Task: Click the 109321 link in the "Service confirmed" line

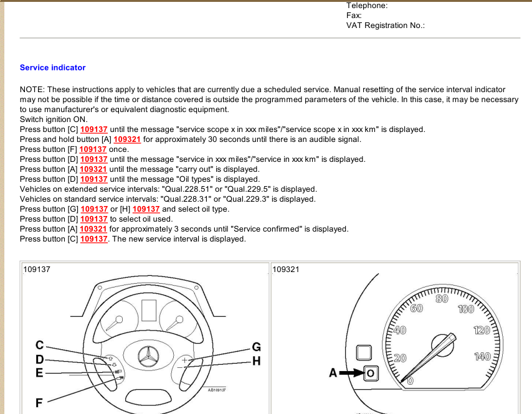Action: [x=93, y=229]
